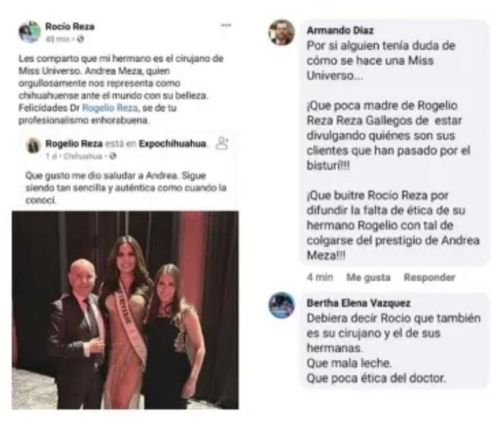504x425 pixels.
Task: Open Armando Diaz's profile avatar
Action: (x=282, y=32)
